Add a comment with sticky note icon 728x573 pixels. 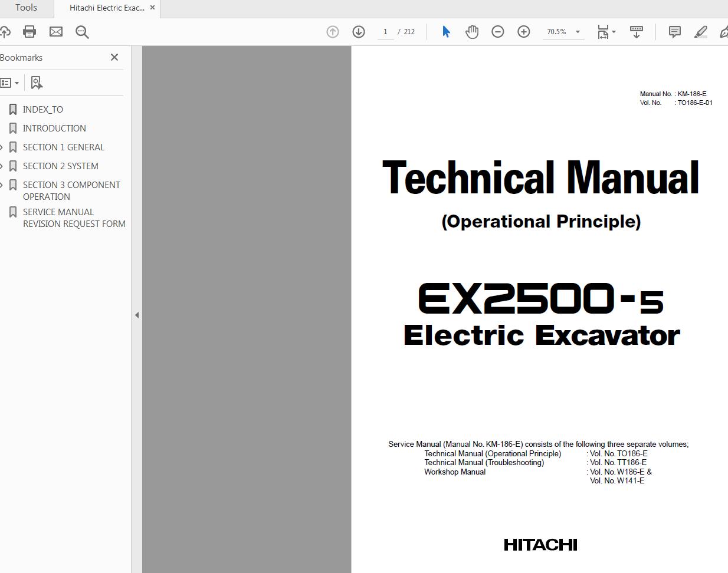point(675,32)
